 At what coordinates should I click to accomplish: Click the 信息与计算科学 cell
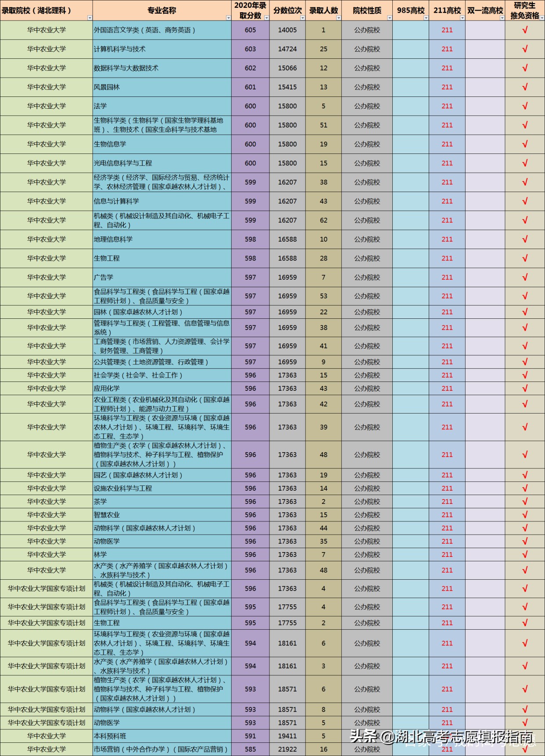click(162, 201)
